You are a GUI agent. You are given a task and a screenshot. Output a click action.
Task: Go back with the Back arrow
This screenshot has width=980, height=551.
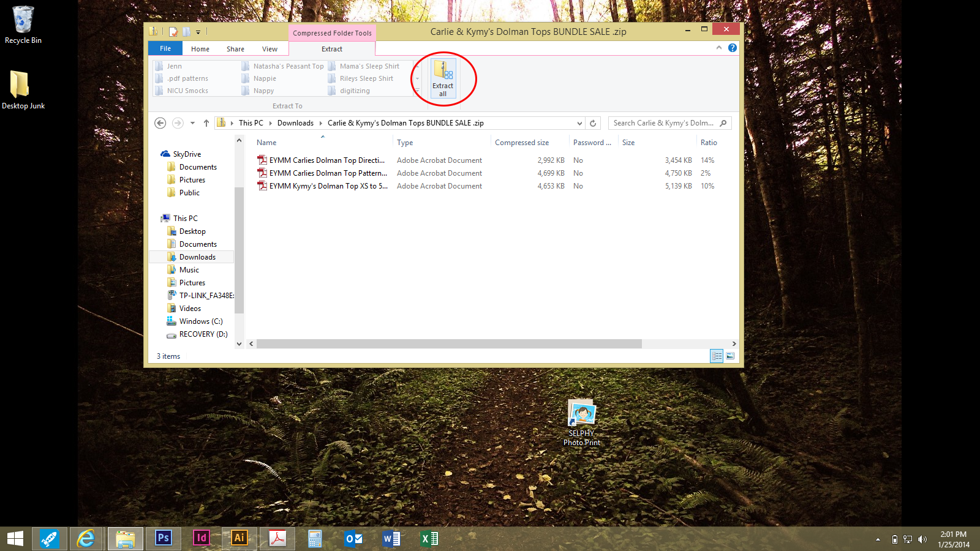[x=160, y=123]
